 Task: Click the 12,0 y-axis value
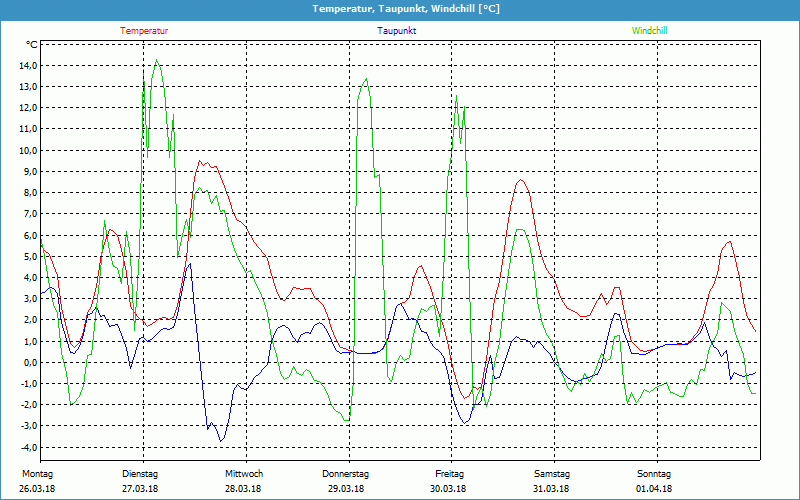[28, 108]
